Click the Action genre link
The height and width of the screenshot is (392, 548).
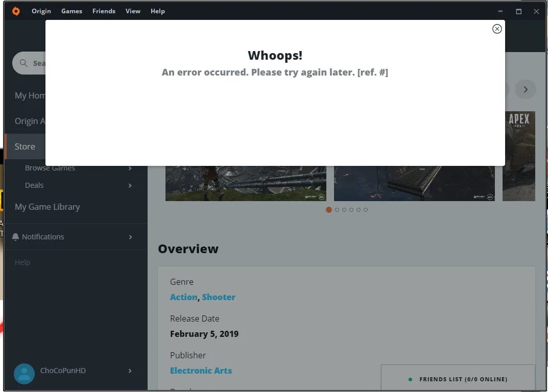(x=184, y=297)
